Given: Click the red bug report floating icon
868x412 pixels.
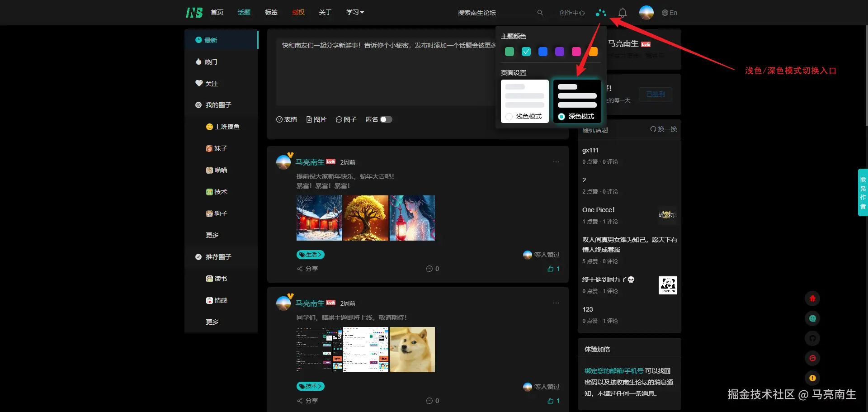Looking at the screenshot, I should click(812, 298).
